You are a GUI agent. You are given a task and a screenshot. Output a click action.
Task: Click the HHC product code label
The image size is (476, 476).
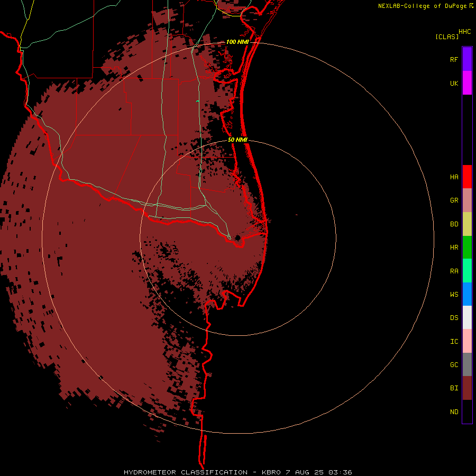coord(464,32)
